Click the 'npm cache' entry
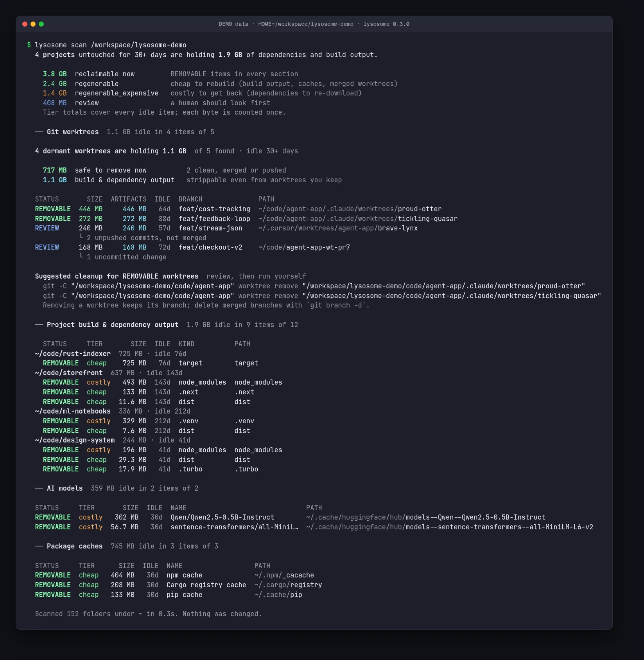The image size is (644, 660). click(x=185, y=575)
